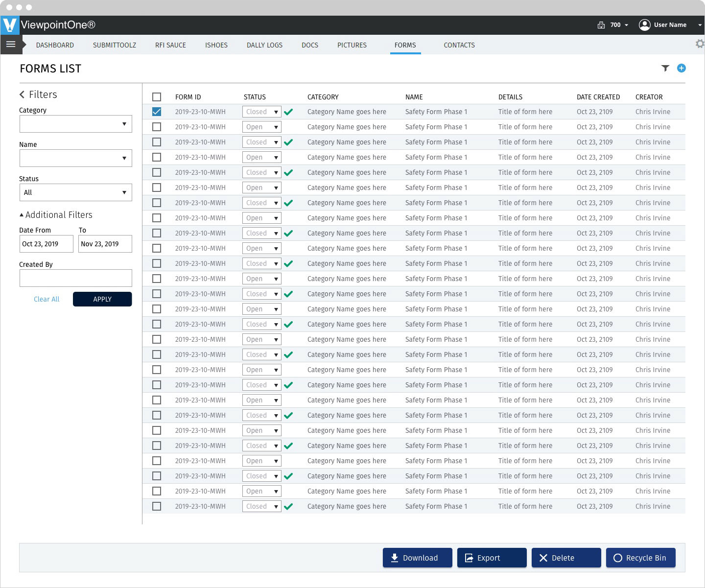Screen dimensions: 705x588
Task: Click the Apply filters button
Action: point(102,299)
